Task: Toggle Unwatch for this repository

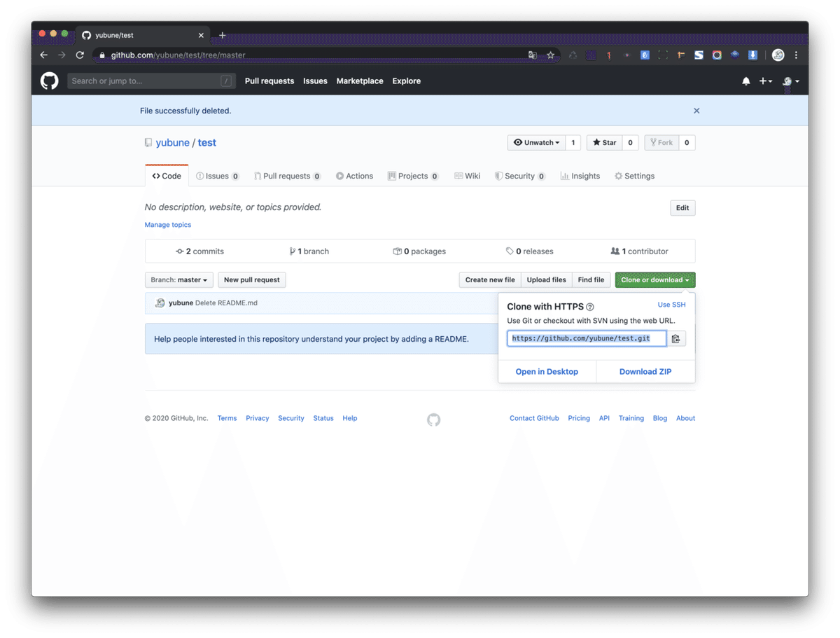Action: pyautogui.click(x=537, y=143)
